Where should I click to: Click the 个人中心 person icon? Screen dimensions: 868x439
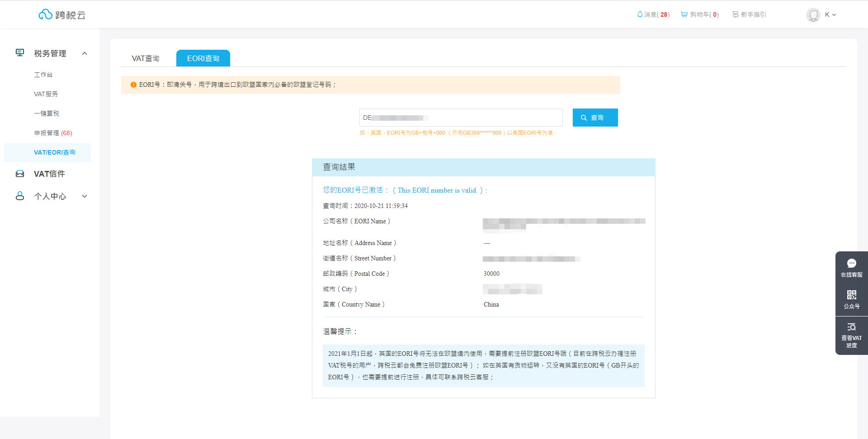pyautogui.click(x=20, y=196)
